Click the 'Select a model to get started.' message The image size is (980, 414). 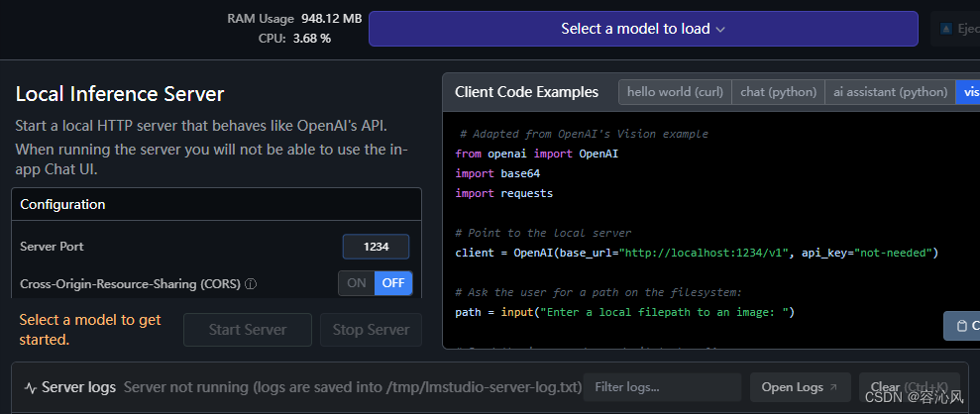[90, 330]
